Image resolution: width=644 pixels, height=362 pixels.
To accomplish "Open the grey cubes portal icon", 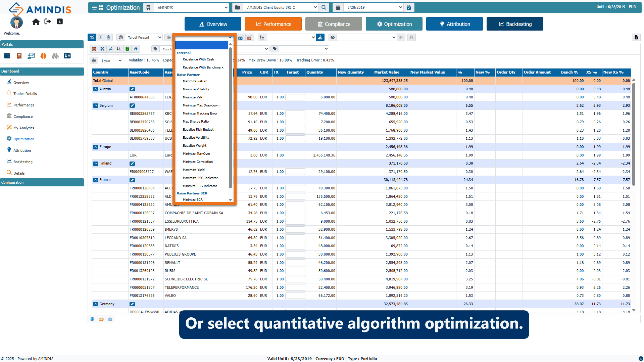I will (55, 56).
